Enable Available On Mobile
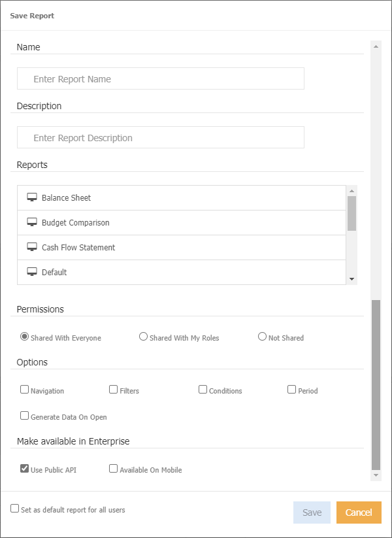Viewport: 392px width, 538px height. 113,468
